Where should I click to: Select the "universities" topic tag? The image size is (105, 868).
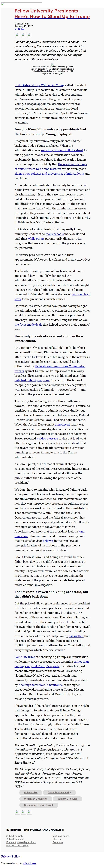click(31, 793)
